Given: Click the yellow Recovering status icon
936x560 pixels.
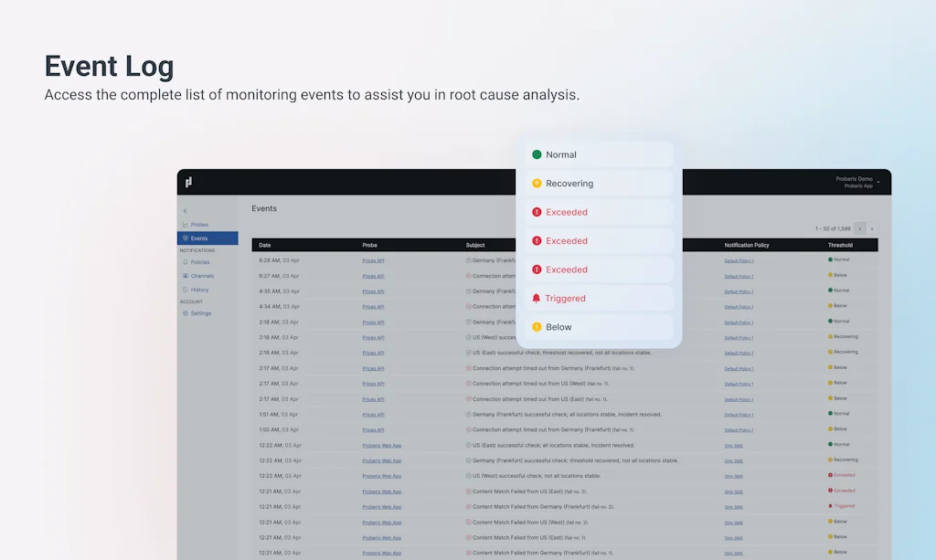Looking at the screenshot, I should click(x=537, y=183).
